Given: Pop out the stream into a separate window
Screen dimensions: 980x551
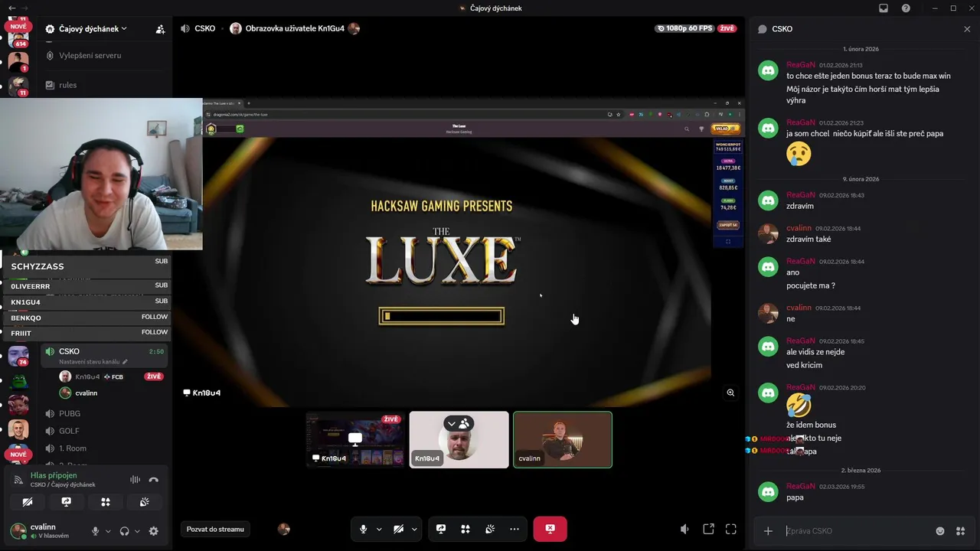Looking at the screenshot, I should [708, 529].
